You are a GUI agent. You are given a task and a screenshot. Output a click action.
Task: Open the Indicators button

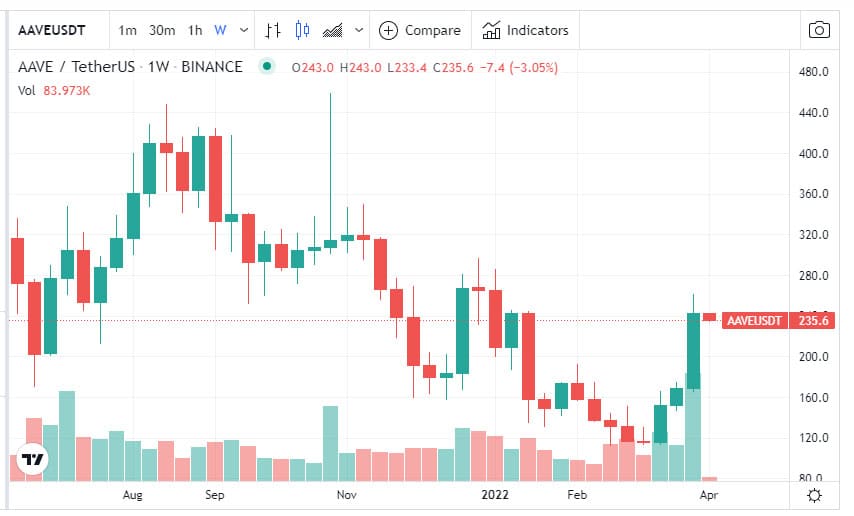pos(526,30)
